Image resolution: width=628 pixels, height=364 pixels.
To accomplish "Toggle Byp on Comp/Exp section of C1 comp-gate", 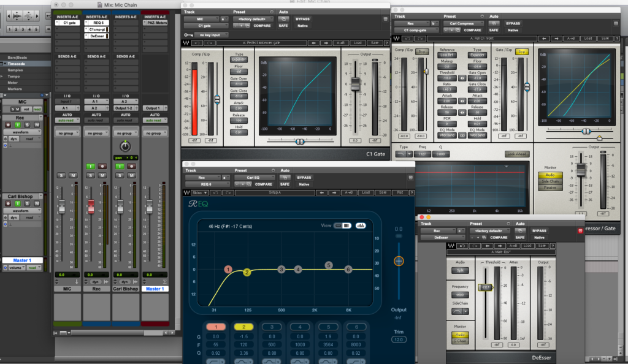I will [x=421, y=52].
